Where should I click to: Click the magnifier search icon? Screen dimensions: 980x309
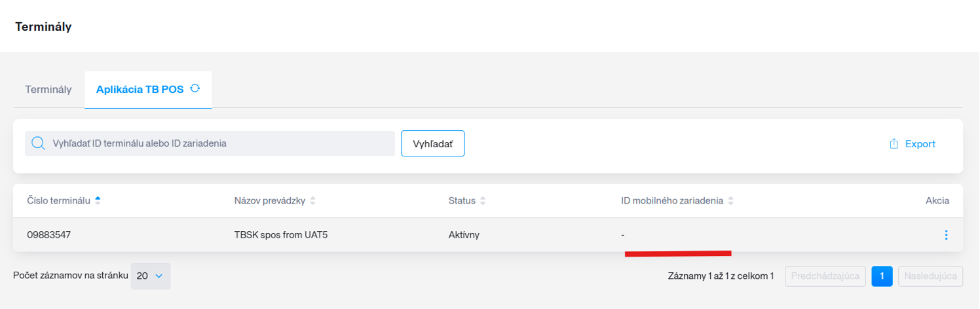pyautogui.click(x=38, y=143)
